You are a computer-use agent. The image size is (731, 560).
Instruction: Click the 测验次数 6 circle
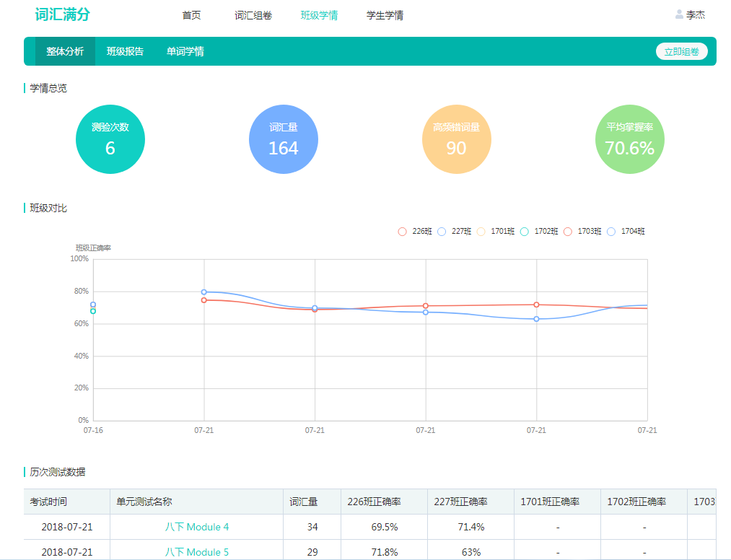[x=110, y=139]
